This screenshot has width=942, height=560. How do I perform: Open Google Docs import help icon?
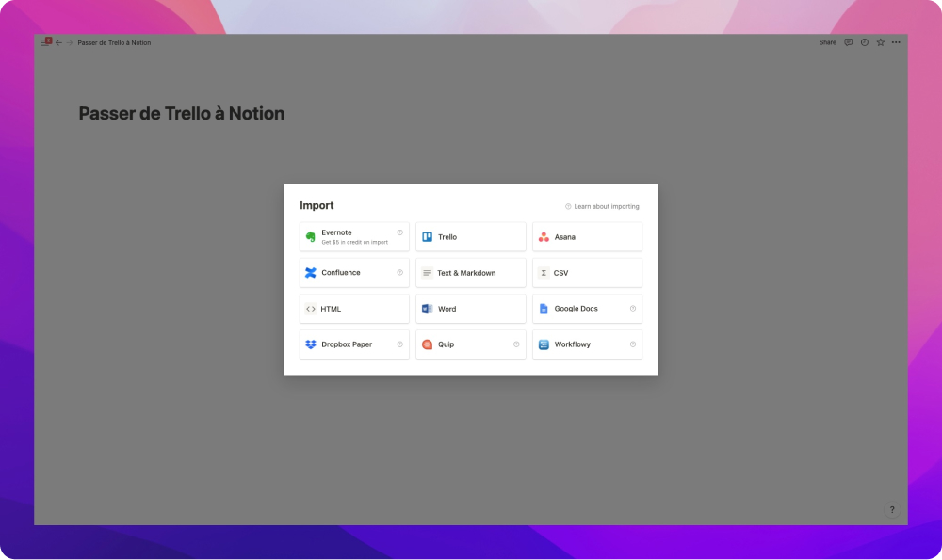(x=633, y=309)
